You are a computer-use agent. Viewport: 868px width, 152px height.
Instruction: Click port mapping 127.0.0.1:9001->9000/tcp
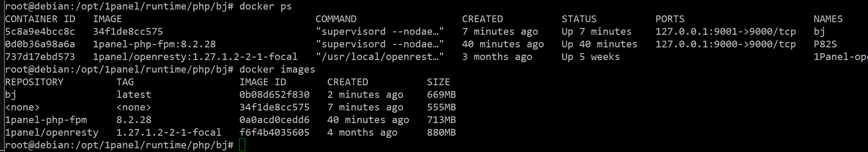[x=725, y=32]
